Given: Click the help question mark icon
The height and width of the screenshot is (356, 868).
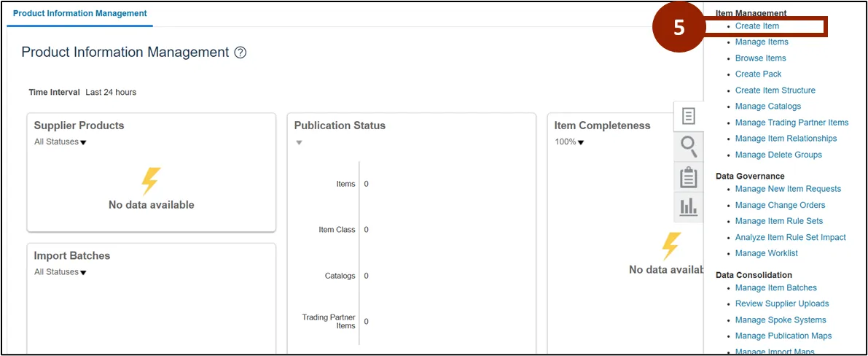Looking at the screenshot, I should click(241, 53).
